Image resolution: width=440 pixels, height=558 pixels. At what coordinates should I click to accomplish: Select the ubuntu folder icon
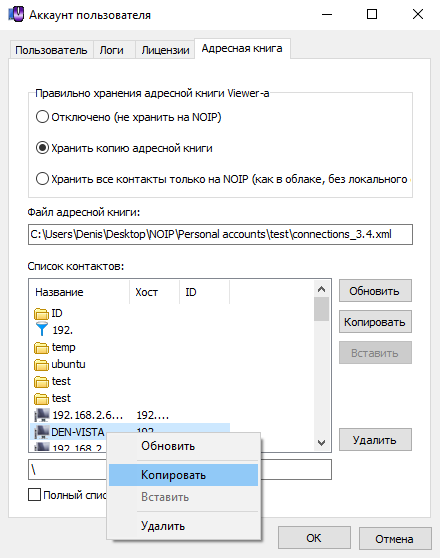coord(41,364)
